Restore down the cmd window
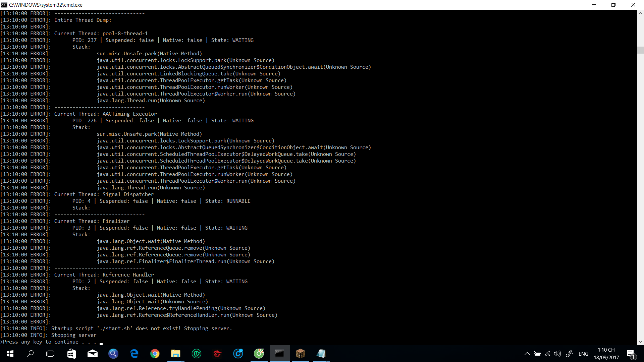Image resolution: width=644 pixels, height=362 pixels. [613, 5]
